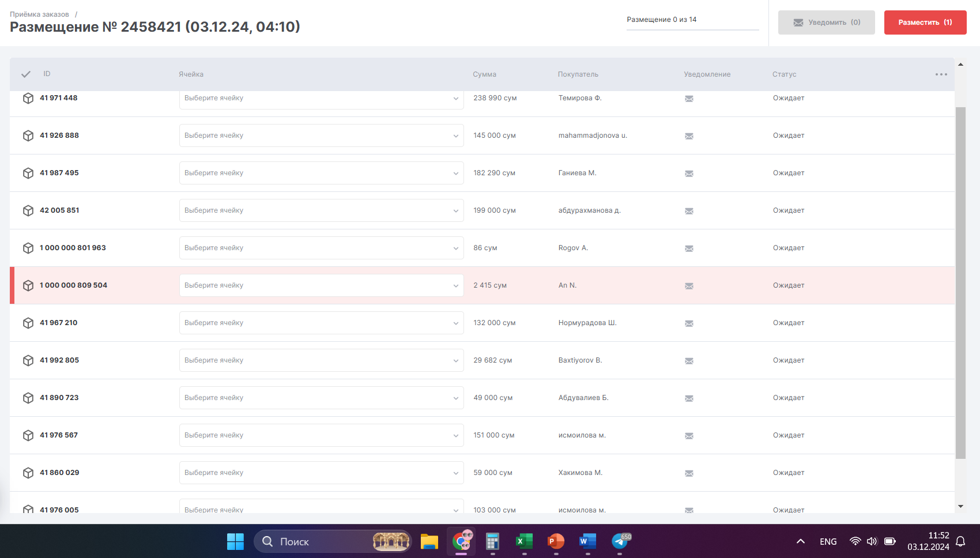This screenshot has width=980, height=558.
Task: Open the table options three-dot menu
Action: 941,74
